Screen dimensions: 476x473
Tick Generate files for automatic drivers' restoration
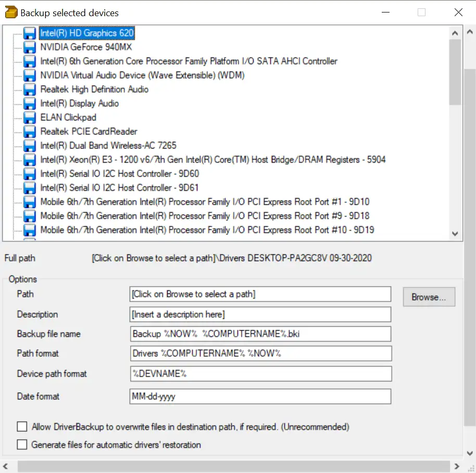pos(22,444)
